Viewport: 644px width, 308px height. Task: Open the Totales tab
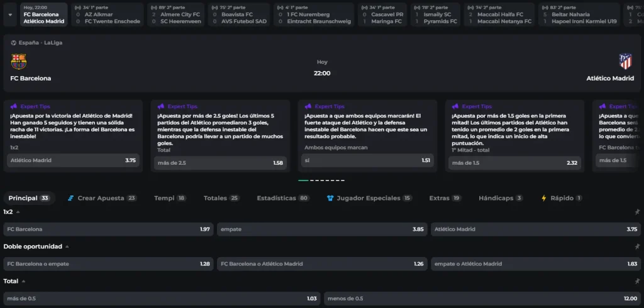pyautogui.click(x=222, y=198)
